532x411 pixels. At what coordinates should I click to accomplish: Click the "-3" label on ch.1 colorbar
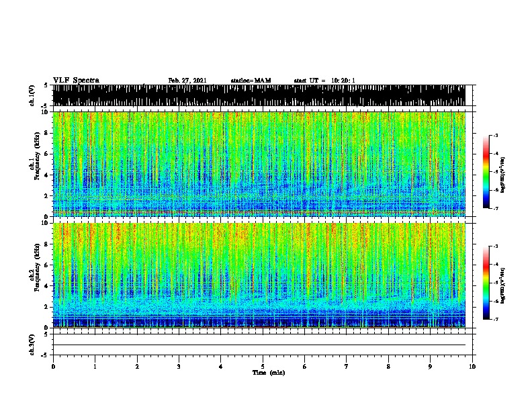coord(495,136)
